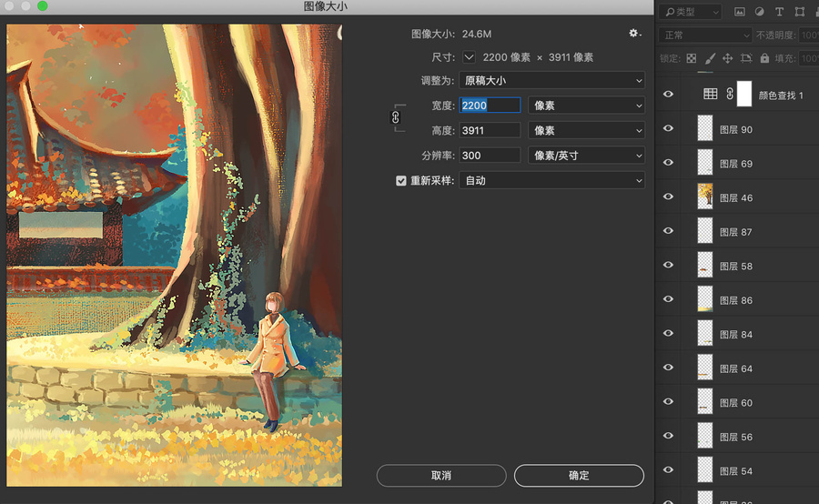Open the 尺寸 dimensions unit dropdown arrow
Viewport: 819px width, 504px height.
(x=469, y=57)
